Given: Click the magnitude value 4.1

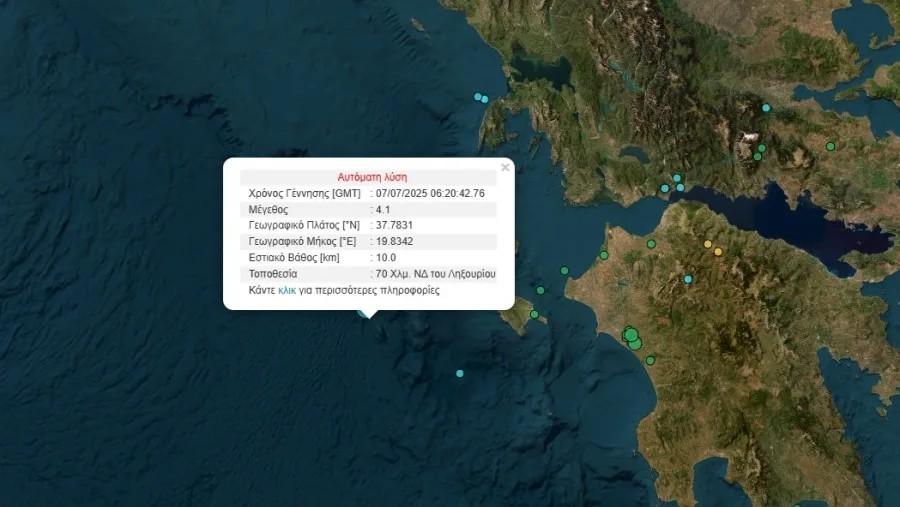Looking at the screenshot, I should click(383, 210).
